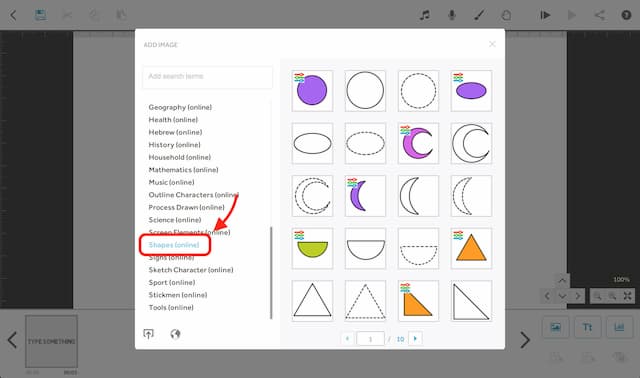Open the paintbrush canvas settings icon
This screenshot has height=378, width=640.
(x=479, y=16)
